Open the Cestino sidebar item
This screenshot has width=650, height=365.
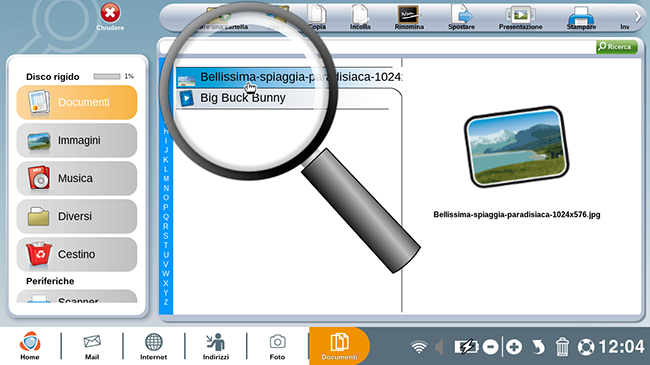(x=77, y=254)
